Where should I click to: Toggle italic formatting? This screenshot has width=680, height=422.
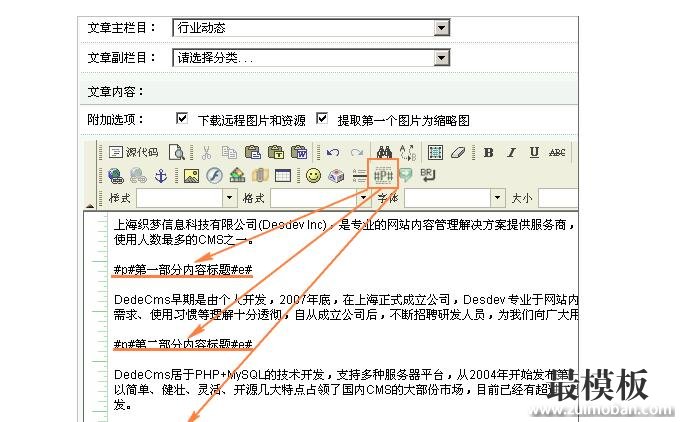tap(512, 152)
